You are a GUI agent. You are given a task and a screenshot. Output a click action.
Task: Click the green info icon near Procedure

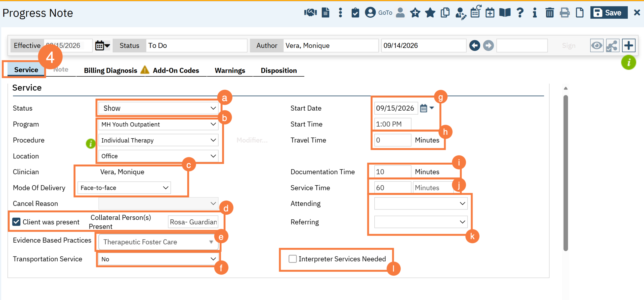91,144
